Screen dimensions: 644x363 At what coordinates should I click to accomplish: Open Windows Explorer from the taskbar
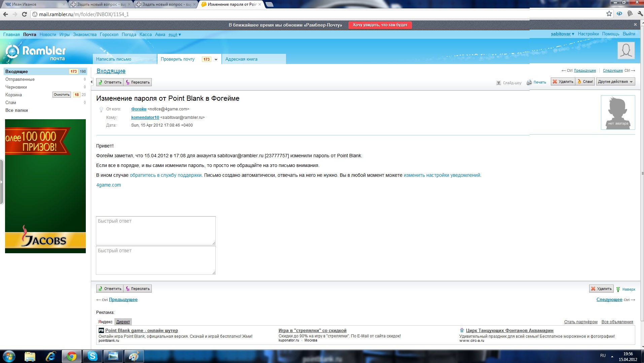[30, 356]
